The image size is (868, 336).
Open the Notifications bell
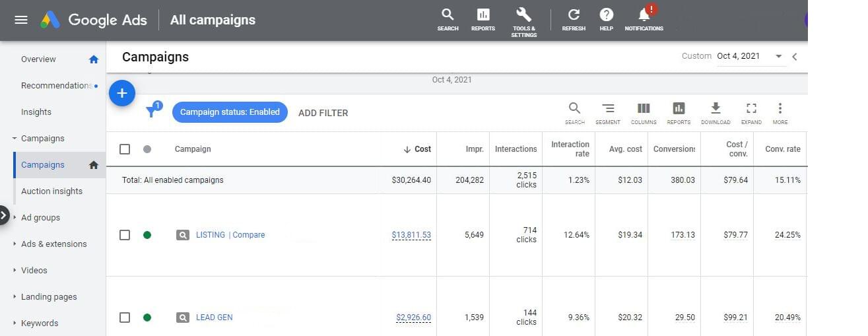click(x=644, y=16)
